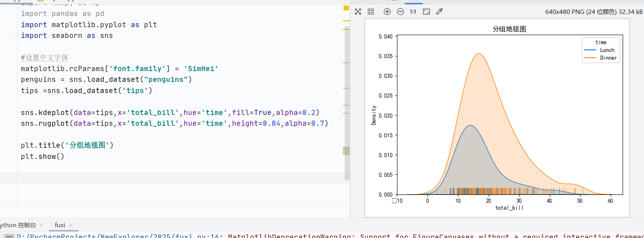Click the tips load_dataset line
This screenshot has width=644, height=238.
tap(86, 91)
